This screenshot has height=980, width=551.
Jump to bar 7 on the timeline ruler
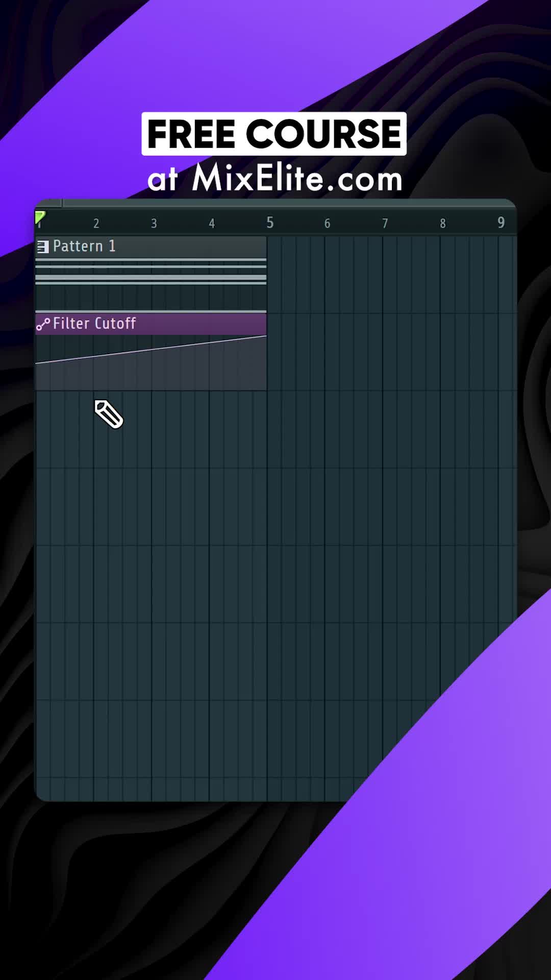pos(385,224)
